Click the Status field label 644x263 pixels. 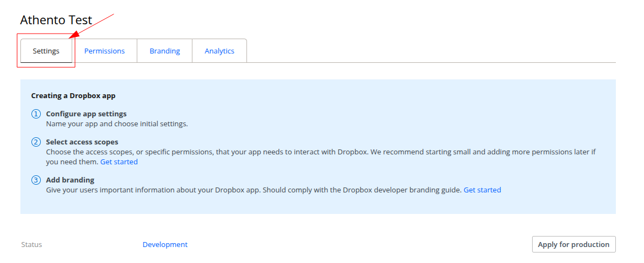31,245
